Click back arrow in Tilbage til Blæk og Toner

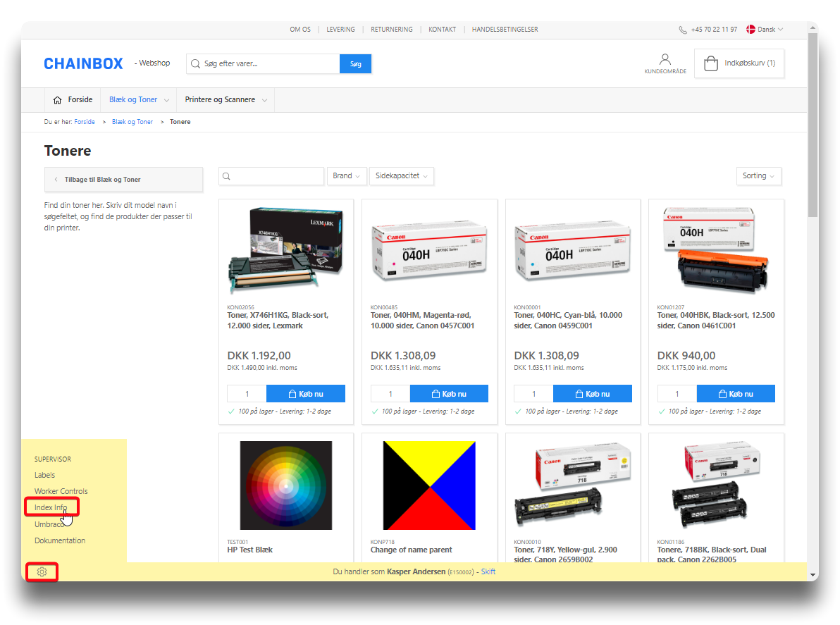pos(56,180)
